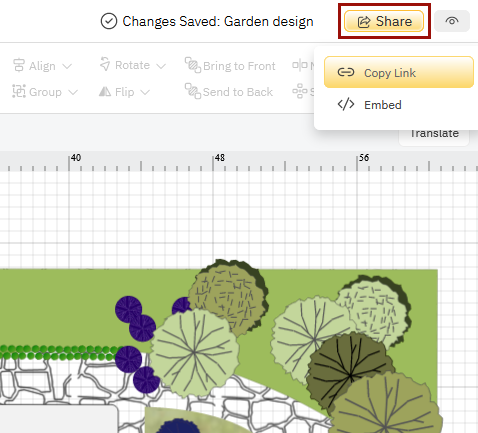This screenshot has height=433, width=478.
Task: Click the Translate button
Action: coord(434,134)
